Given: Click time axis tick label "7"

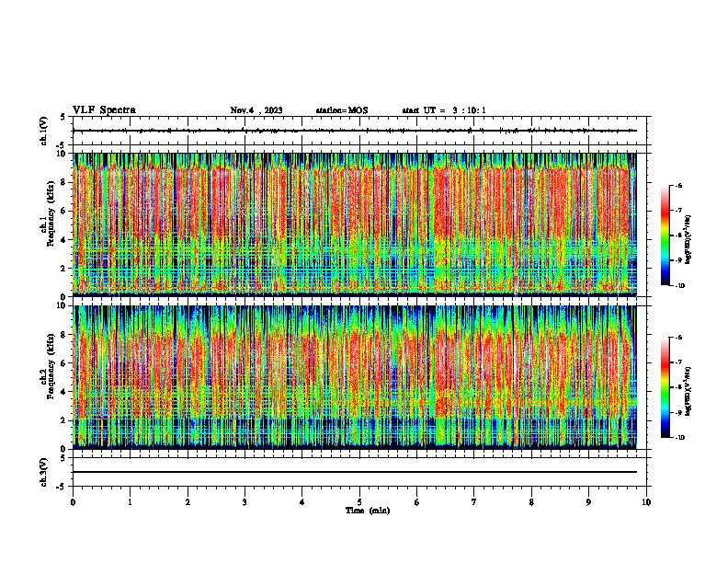Looking at the screenshot, I should 474,502.
